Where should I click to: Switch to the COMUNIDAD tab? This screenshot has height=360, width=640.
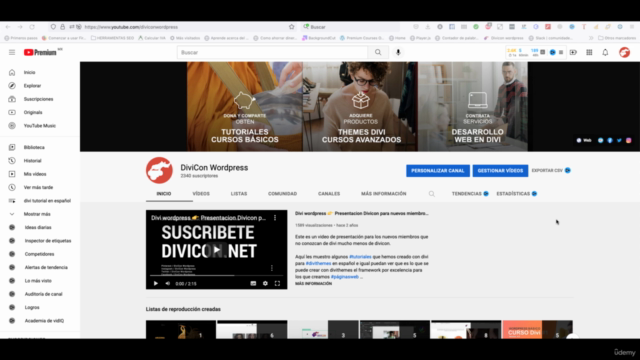point(282,194)
